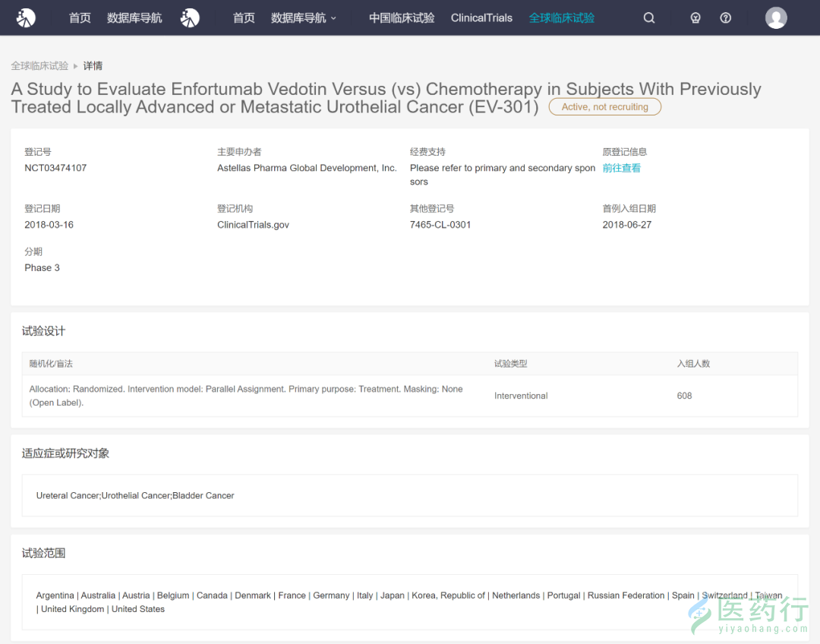This screenshot has height=644, width=820.
Task: Click the first enrollment date 2018-06-27
Action: (627, 225)
